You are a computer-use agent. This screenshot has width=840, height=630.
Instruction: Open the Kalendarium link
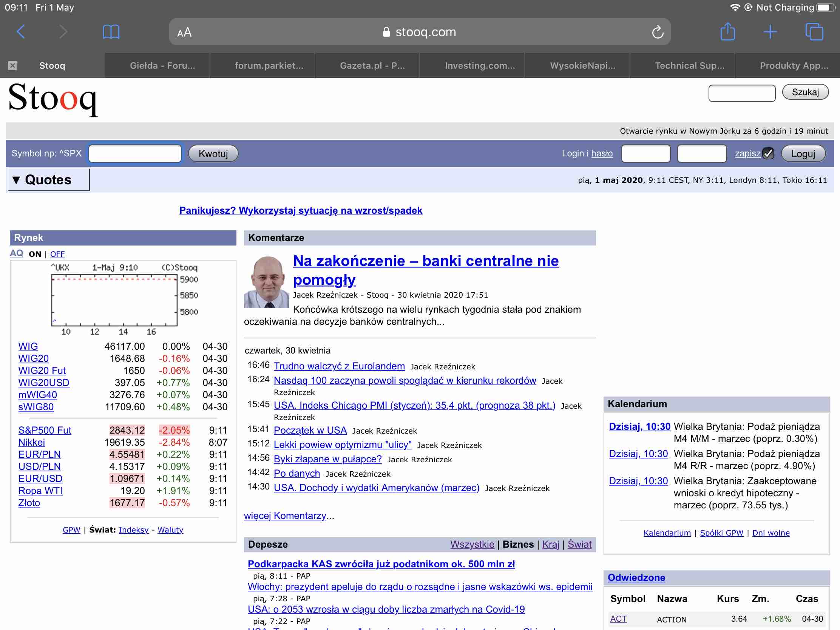coord(667,533)
